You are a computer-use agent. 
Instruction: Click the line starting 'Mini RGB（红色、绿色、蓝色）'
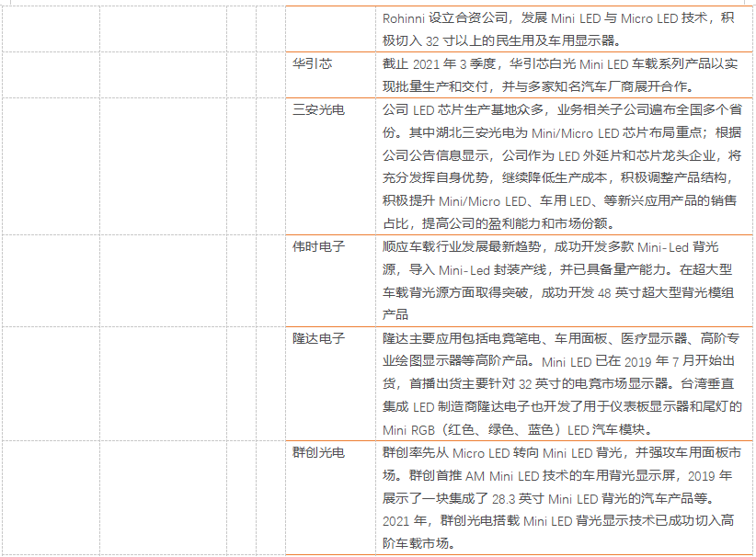pyautogui.click(x=519, y=430)
